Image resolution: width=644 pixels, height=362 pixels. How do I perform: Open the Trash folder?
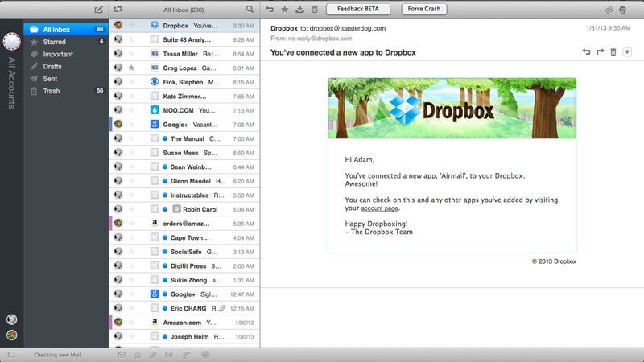66,91
